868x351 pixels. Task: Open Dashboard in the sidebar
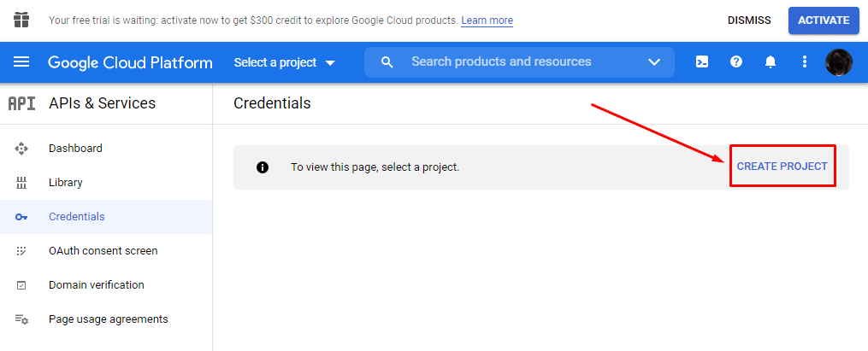tap(75, 149)
